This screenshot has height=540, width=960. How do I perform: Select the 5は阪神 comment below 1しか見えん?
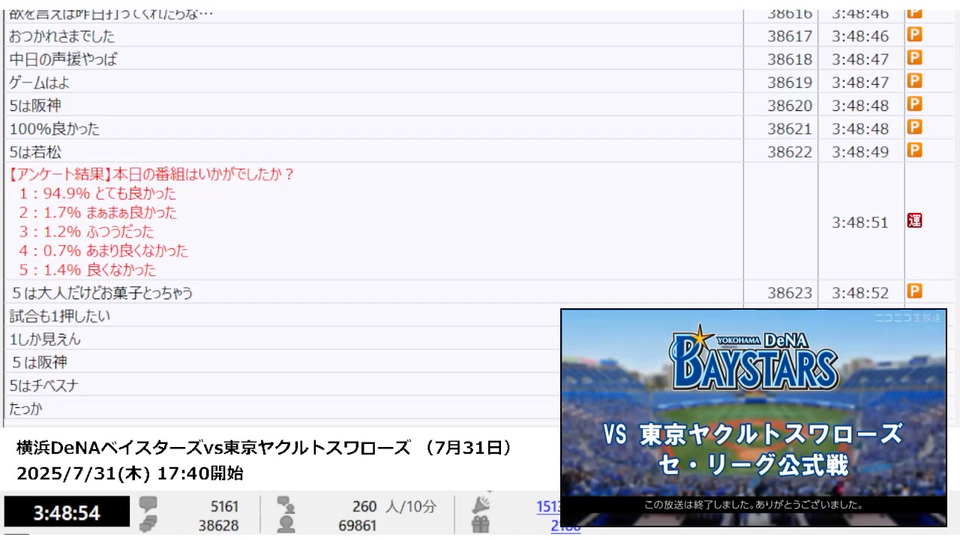[39, 363]
